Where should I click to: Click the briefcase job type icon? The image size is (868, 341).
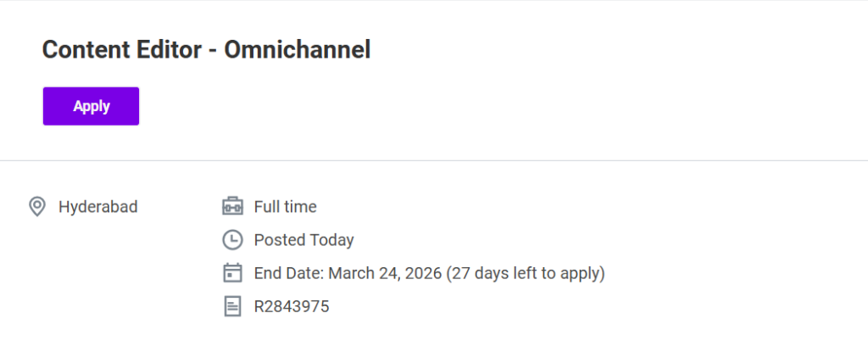coord(232,206)
